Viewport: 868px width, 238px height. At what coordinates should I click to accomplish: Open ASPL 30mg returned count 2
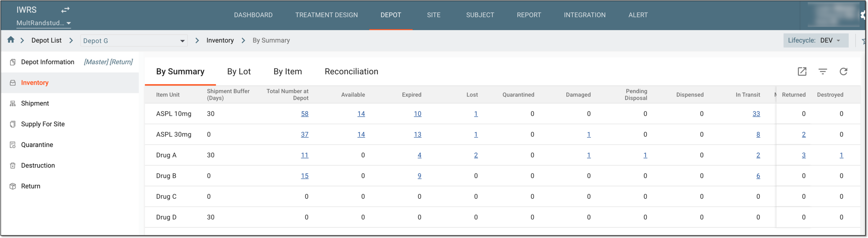pyautogui.click(x=804, y=135)
